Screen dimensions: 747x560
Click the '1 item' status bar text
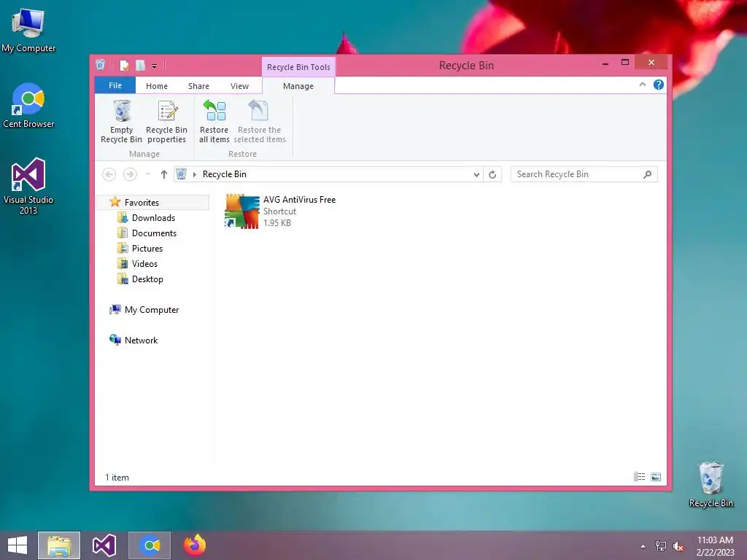[117, 477]
